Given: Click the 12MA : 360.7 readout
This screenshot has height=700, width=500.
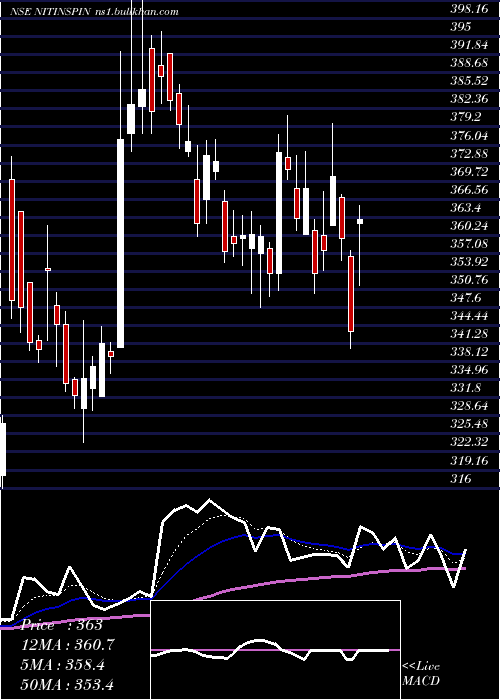Looking at the screenshot, I should click(x=68, y=645).
